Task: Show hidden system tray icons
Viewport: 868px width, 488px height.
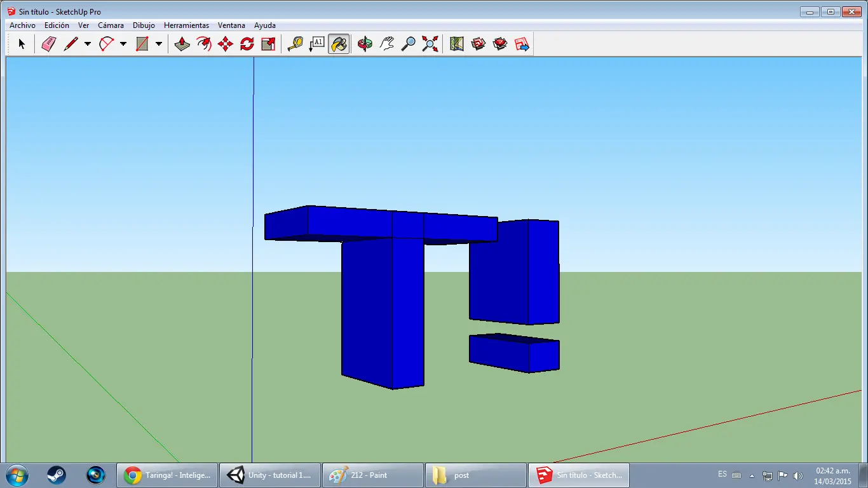Action: [752, 475]
